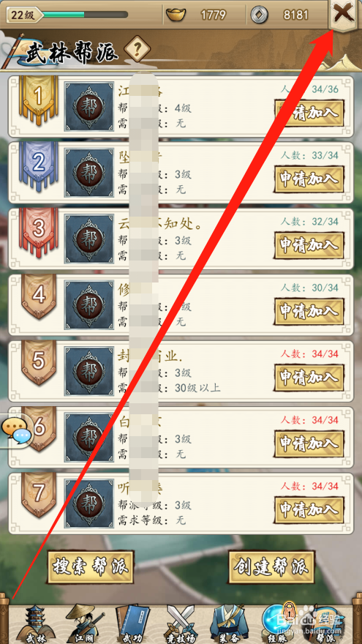Viewport: 362px width, 644px height.
Task: Open the 装备 robe icon
Action: pyautogui.click(x=228, y=624)
